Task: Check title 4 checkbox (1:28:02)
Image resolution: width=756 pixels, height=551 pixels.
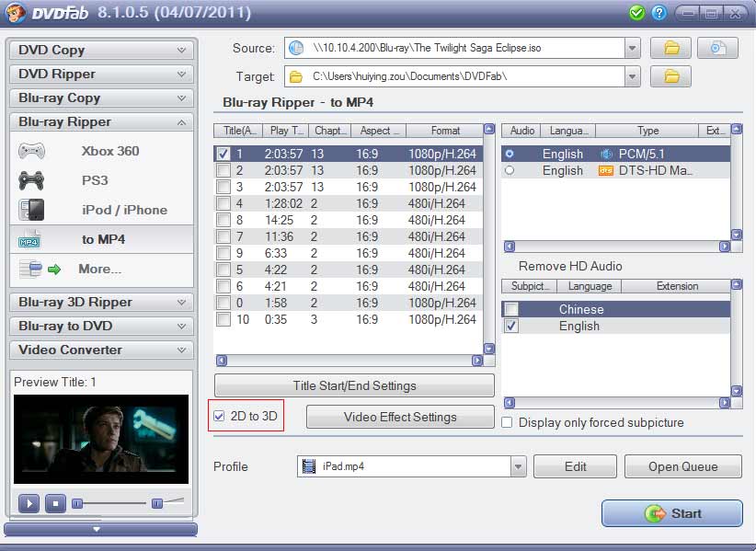Action: tap(223, 203)
